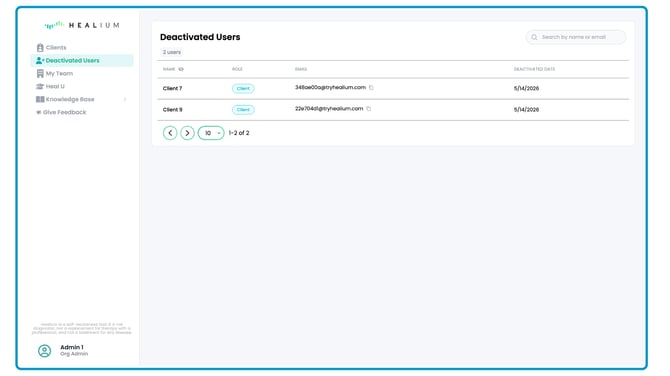Click deactivated date for Client 7
The height and width of the screenshot is (376, 670).
tap(526, 88)
